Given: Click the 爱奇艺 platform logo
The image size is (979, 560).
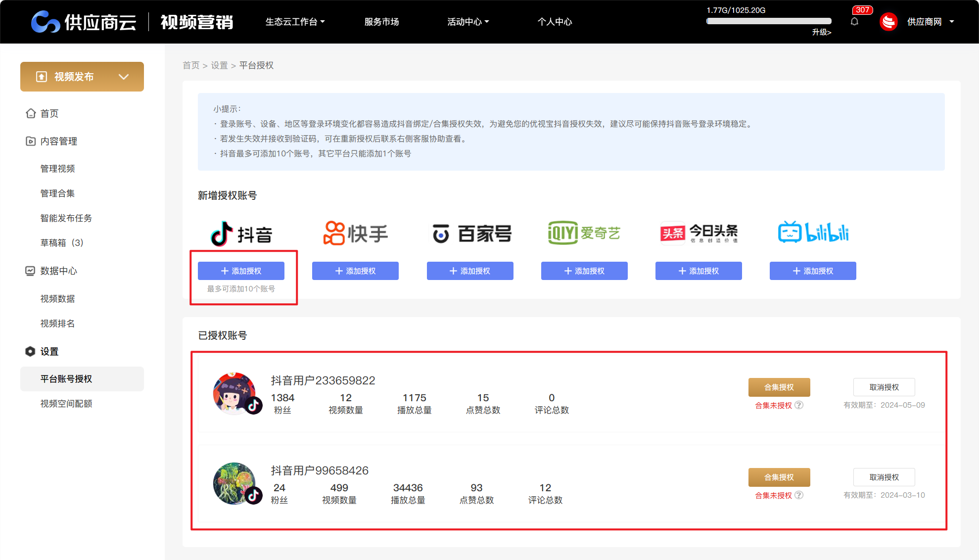Looking at the screenshot, I should coord(584,233).
